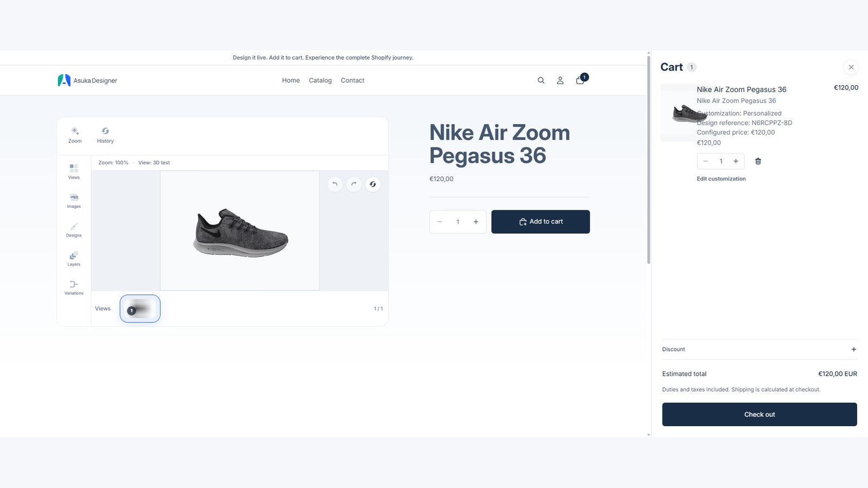868x488 pixels.
Task: Click the 'View: 3D test' status text
Action: (x=154, y=163)
